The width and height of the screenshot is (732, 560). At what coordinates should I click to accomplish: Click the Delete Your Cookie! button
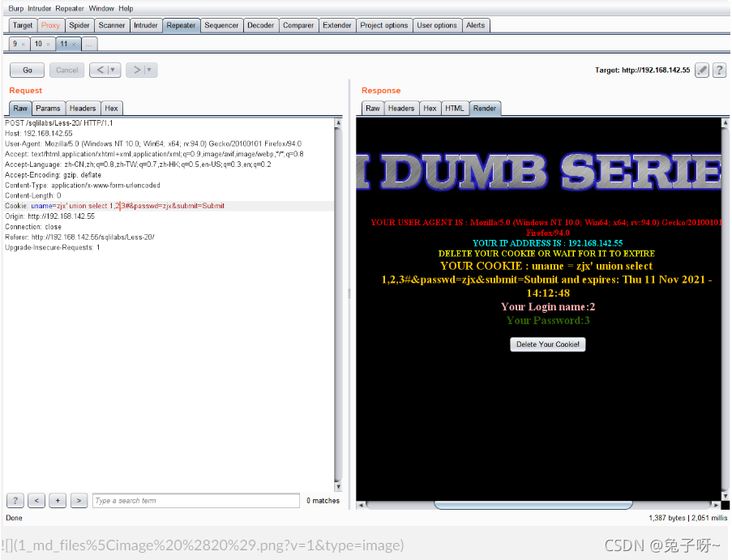[x=548, y=344]
